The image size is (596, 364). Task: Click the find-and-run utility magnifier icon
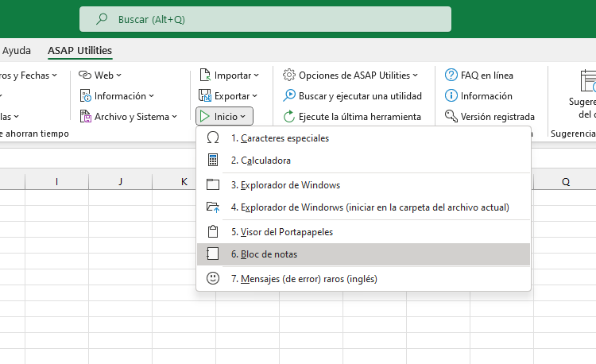289,96
